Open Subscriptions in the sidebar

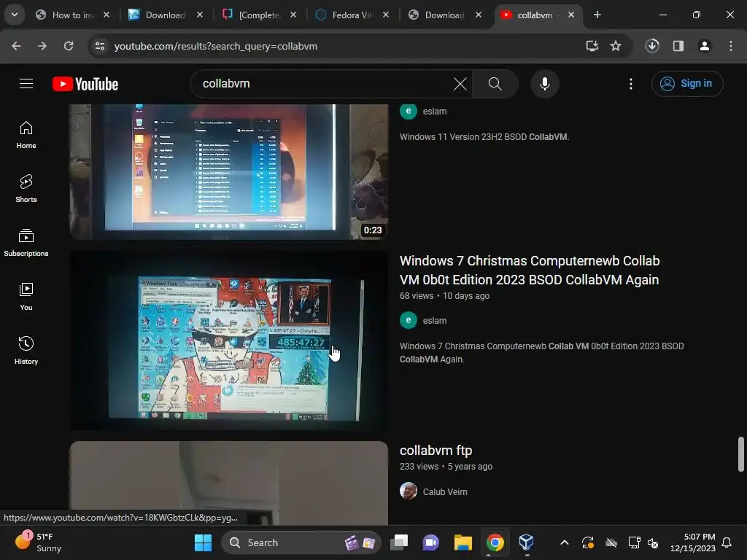point(26,243)
